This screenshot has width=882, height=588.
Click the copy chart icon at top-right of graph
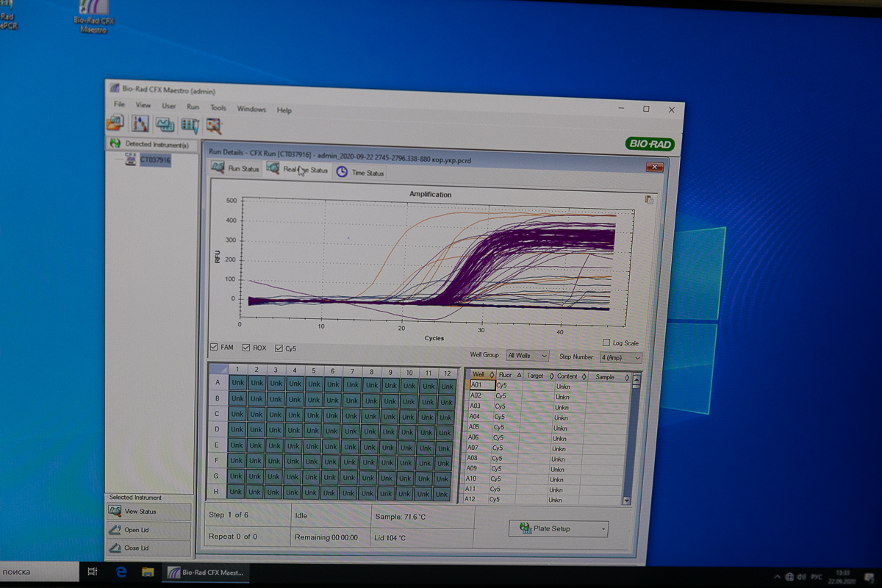coord(648,200)
